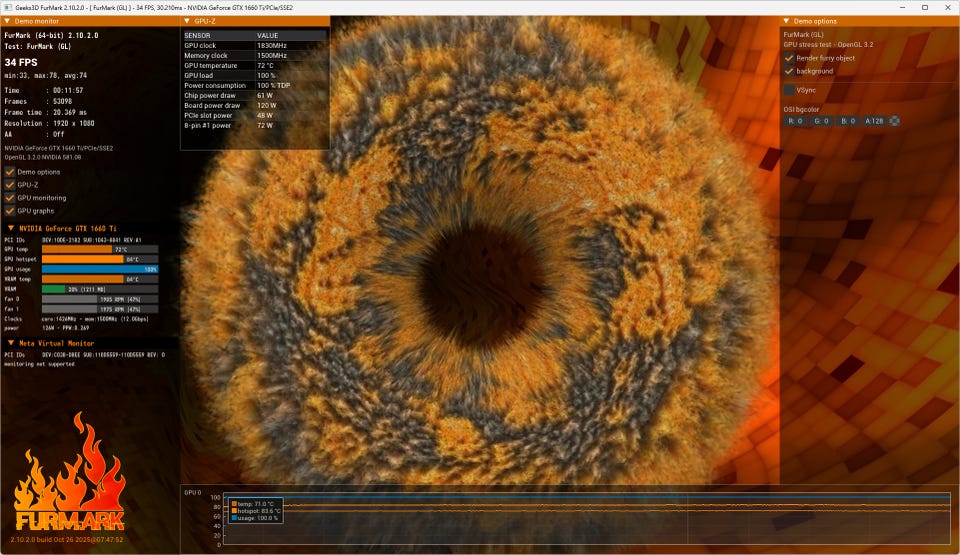Click the GPU temp orange bar

point(100,249)
